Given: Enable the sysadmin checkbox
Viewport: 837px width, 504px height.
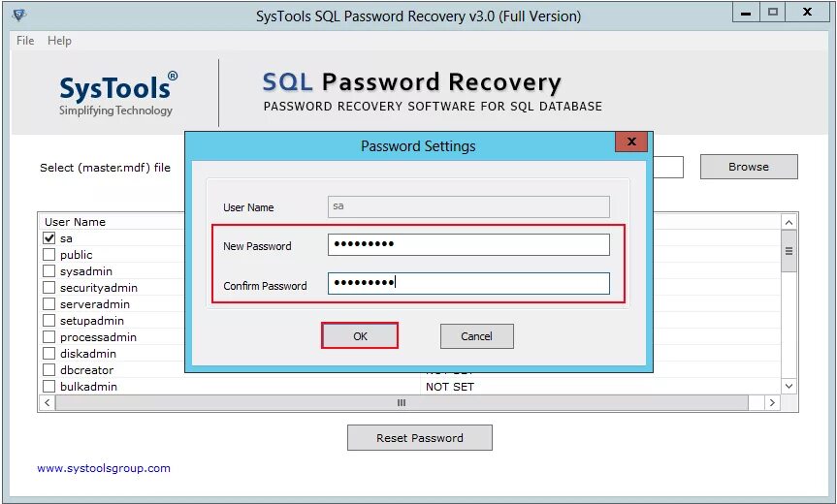Looking at the screenshot, I should click(49, 271).
